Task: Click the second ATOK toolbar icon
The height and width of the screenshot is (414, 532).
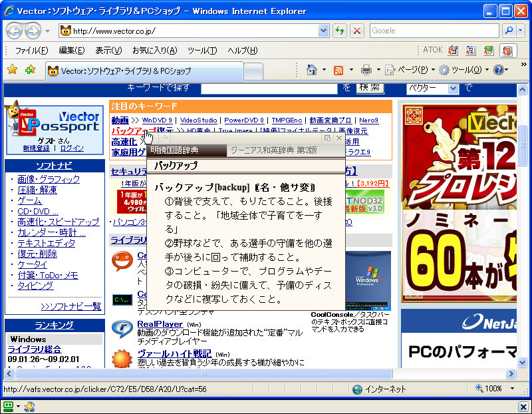Action: pos(470,51)
